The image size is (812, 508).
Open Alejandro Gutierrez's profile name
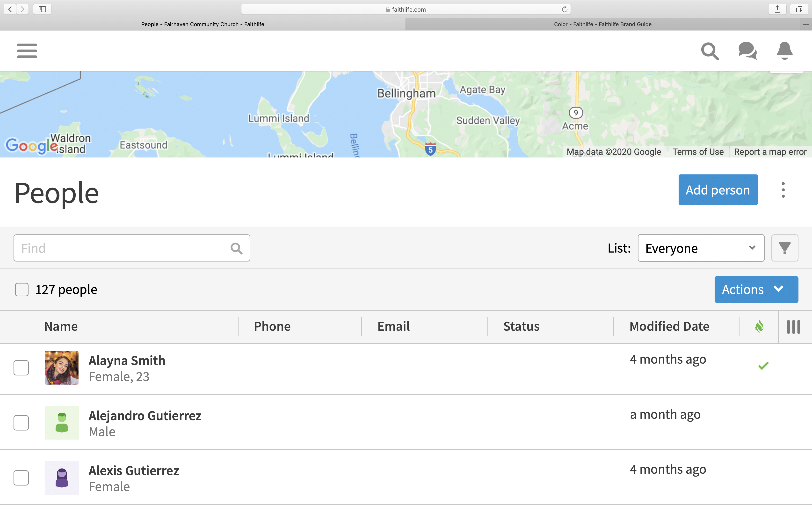tap(145, 416)
